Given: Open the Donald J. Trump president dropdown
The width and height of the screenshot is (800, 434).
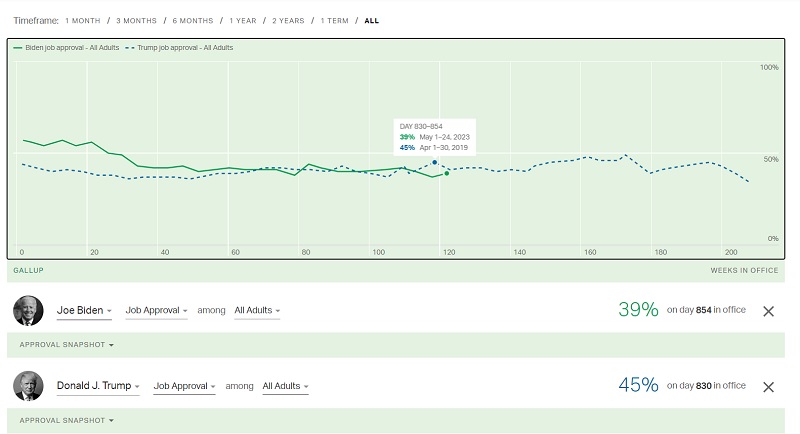Looking at the screenshot, I should click(x=98, y=386).
